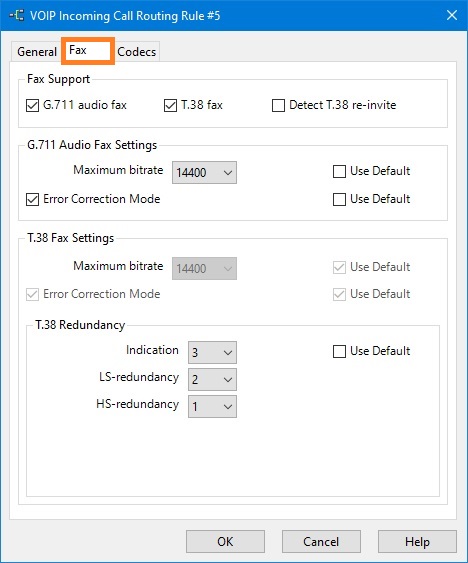Switch to the General tab
468x563 pixels.
pos(37,52)
